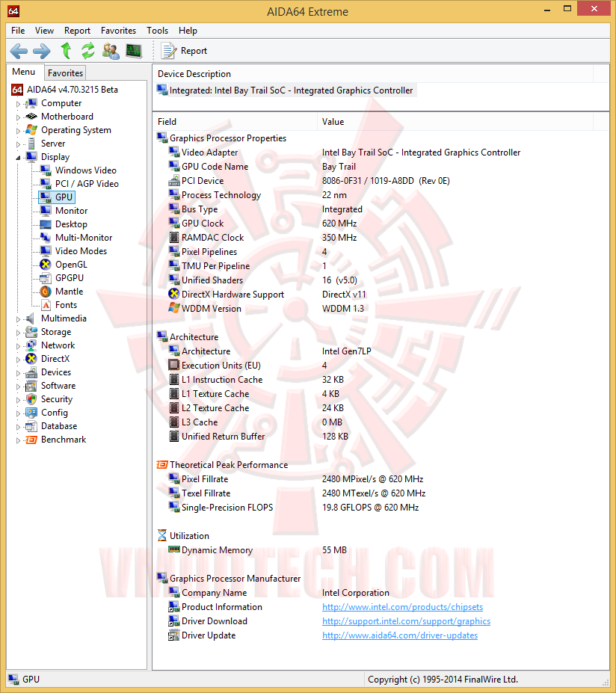Screen dimensions: 616x693
Task: Open the Help menu
Action: pos(188,31)
